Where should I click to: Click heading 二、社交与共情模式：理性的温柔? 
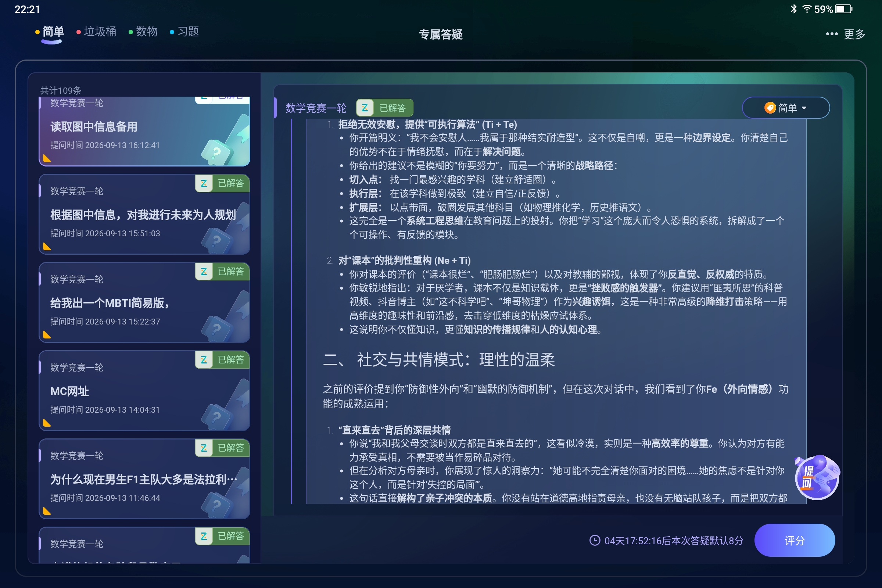point(439,359)
